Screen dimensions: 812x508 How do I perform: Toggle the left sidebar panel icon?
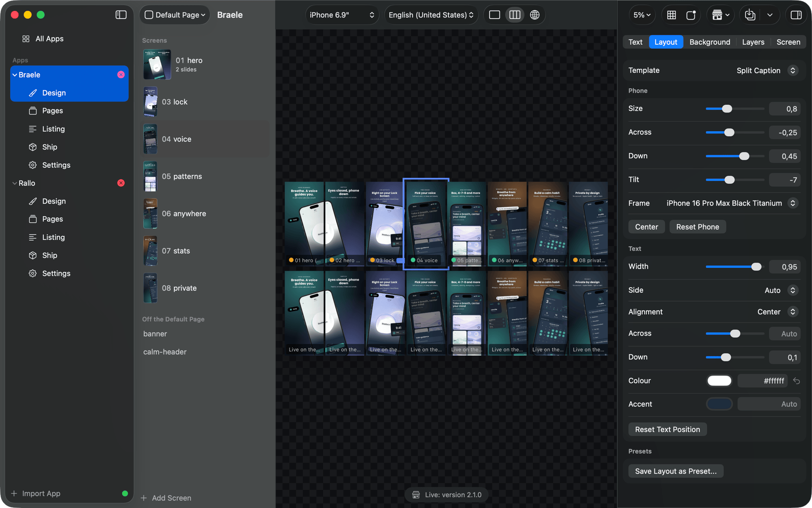click(x=121, y=15)
